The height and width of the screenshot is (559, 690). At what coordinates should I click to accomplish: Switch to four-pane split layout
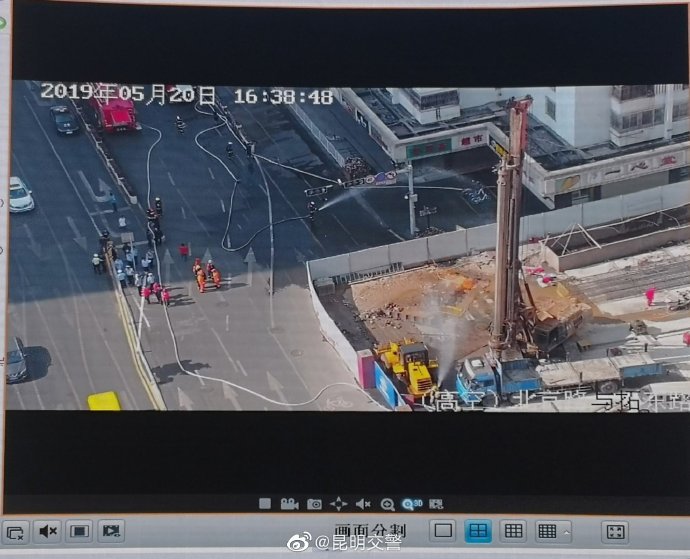pos(478,531)
